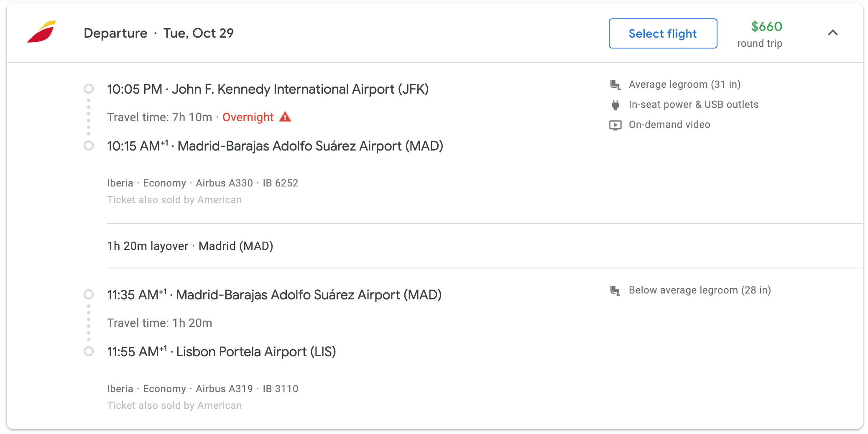Viewport: 868px width, 434px height.
Task: Click the on-demand video icon
Action: (x=615, y=125)
